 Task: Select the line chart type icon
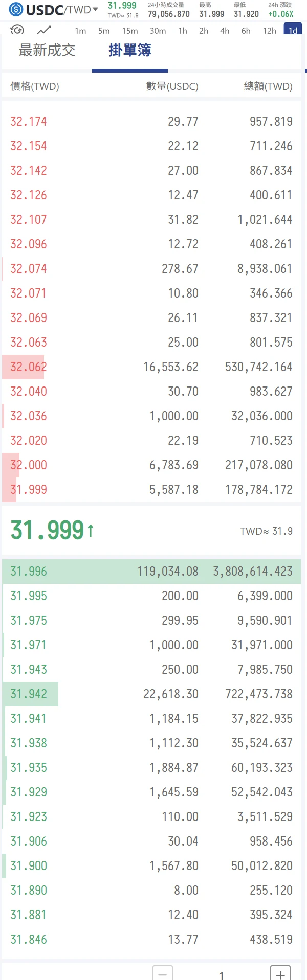point(45,30)
